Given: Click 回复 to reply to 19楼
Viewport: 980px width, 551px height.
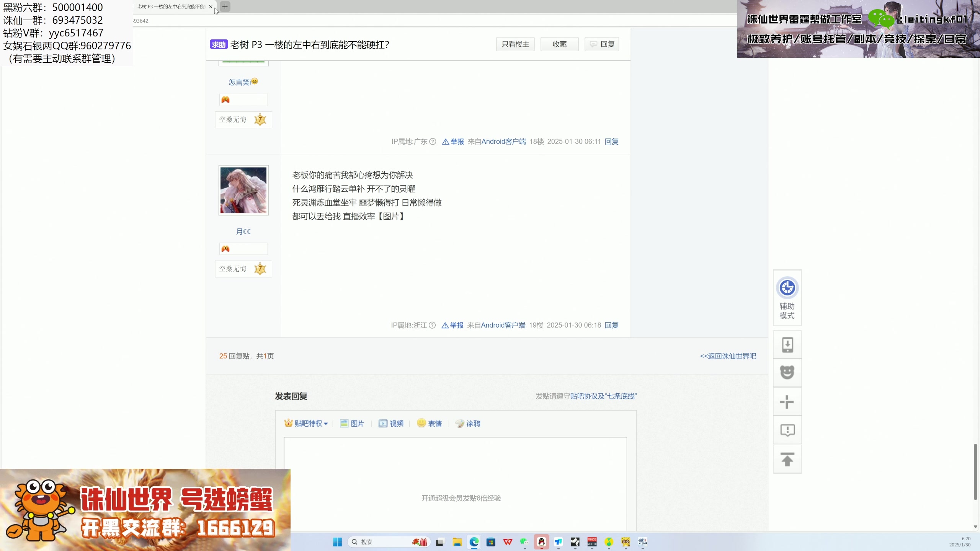Looking at the screenshot, I should 611,325.
